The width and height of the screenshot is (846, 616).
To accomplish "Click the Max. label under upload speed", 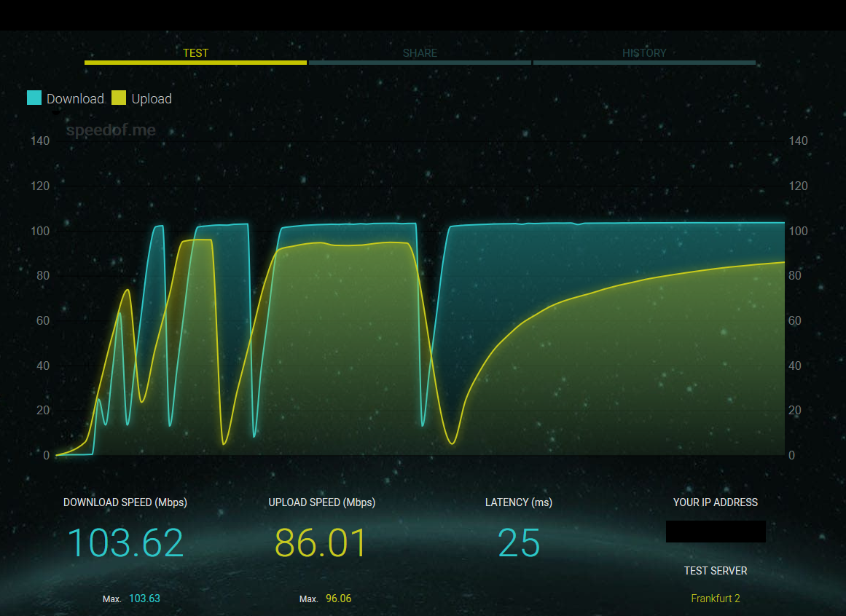I will pos(309,599).
